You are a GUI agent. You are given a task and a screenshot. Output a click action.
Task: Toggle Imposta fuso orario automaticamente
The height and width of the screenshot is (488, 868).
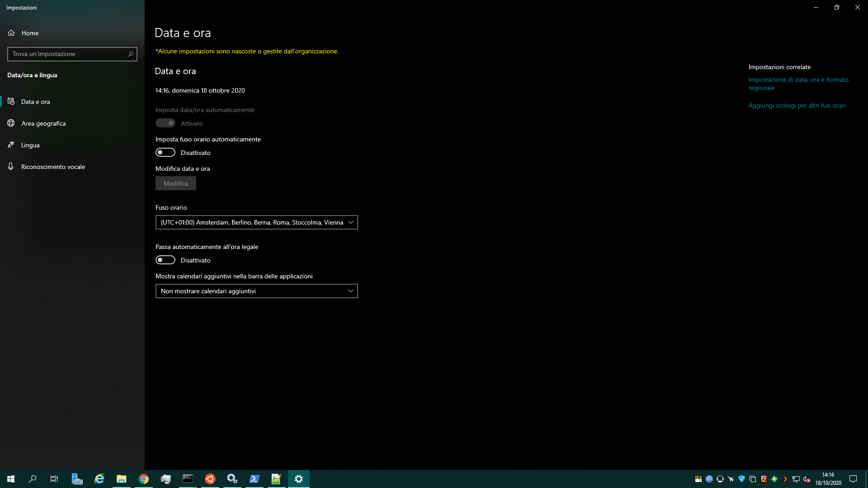(165, 153)
